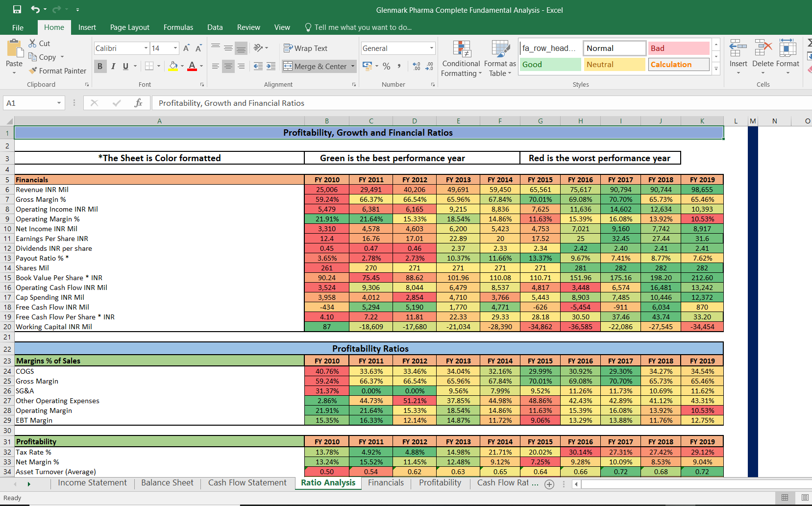Toggle Italic formatting button
The width and height of the screenshot is (812, 506).
113,66
